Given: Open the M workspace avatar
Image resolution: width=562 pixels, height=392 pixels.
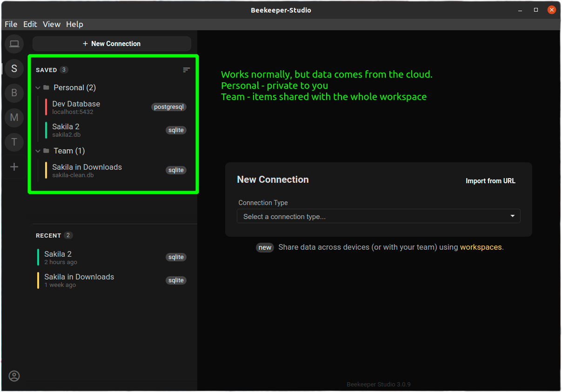Looking at the screenshot, I should click(x=14, y=118).
